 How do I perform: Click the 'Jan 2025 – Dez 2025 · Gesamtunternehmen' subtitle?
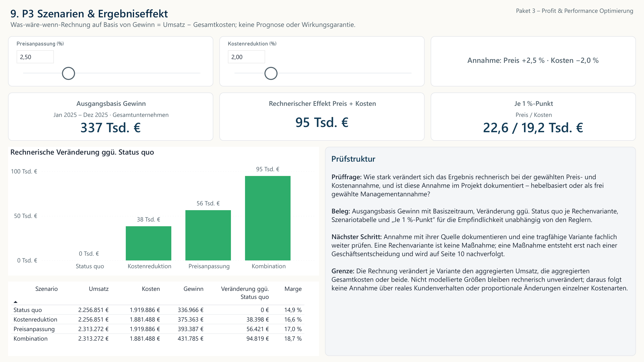[111, 115]
